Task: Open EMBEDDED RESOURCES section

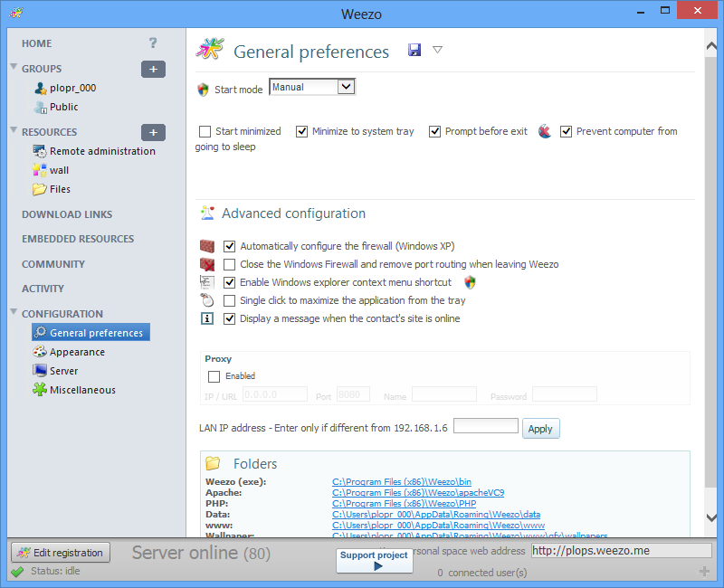Action: pos(78,239)
